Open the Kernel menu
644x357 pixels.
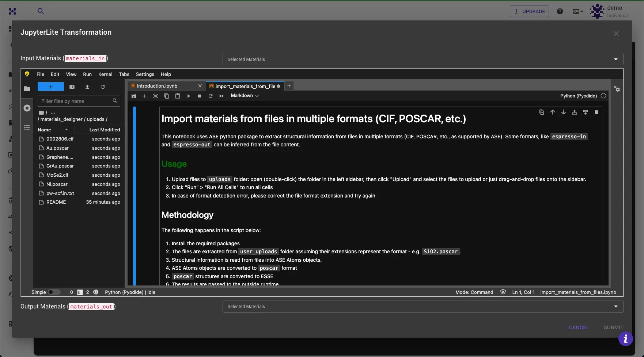pyautogui.click(x=105, y=74)
